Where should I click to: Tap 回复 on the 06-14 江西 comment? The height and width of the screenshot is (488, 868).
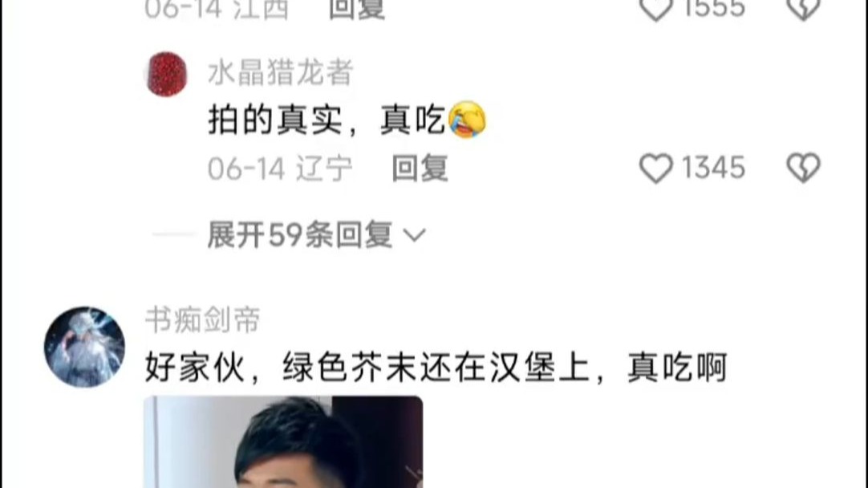tap(356, 10)
